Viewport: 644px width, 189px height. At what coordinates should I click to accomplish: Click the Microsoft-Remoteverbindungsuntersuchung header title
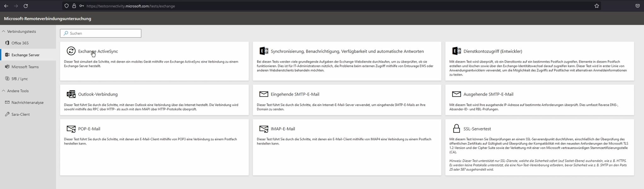click(x=48, y=19)
